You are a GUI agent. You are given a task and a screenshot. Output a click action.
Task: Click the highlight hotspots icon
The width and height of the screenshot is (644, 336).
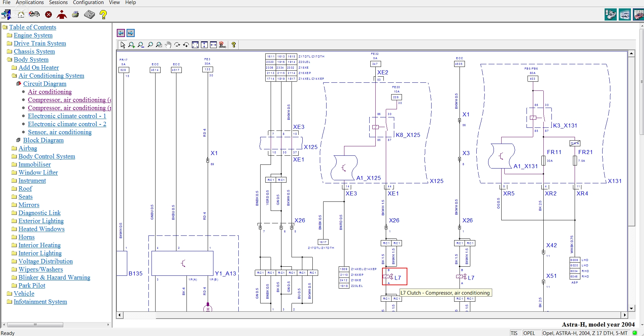click(223, 45)
